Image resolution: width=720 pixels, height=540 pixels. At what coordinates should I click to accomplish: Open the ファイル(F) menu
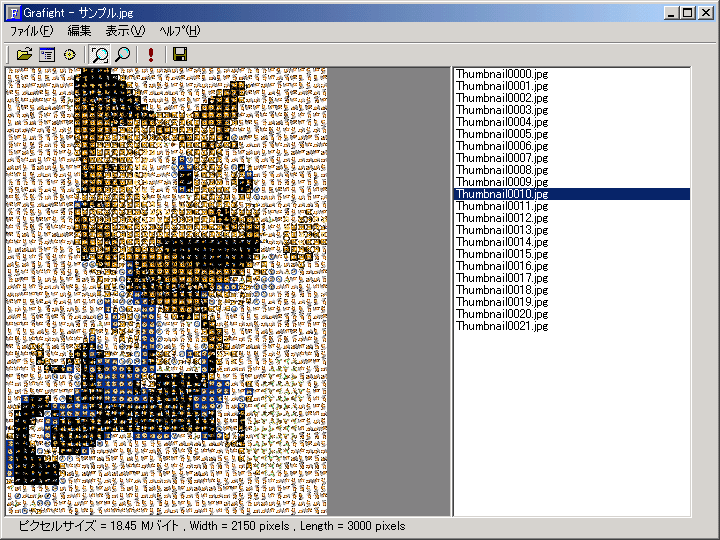pos(32,31)
